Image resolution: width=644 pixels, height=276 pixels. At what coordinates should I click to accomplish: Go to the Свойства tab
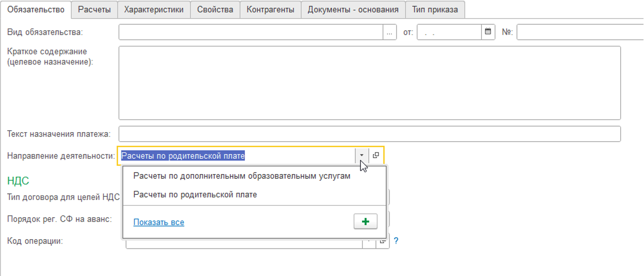[215, 9]
